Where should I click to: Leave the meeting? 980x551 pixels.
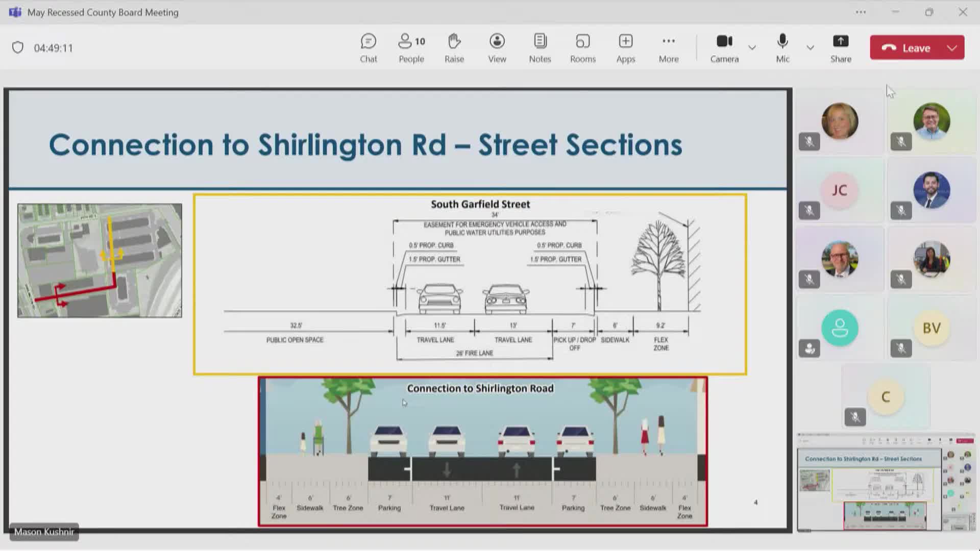909,48
